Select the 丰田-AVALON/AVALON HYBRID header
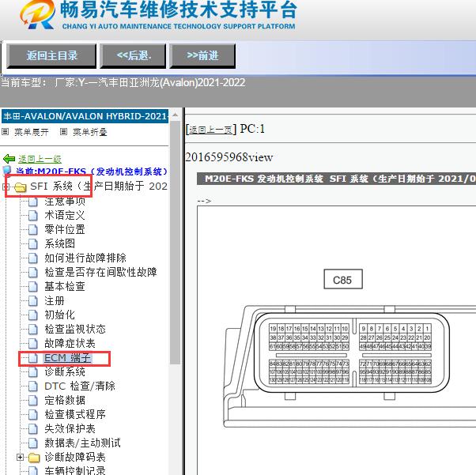476x475 pixels. click(x=85, y=116)
